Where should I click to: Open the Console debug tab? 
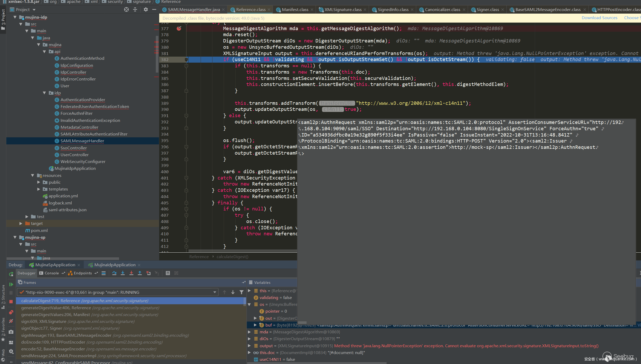tap(51, 273)
